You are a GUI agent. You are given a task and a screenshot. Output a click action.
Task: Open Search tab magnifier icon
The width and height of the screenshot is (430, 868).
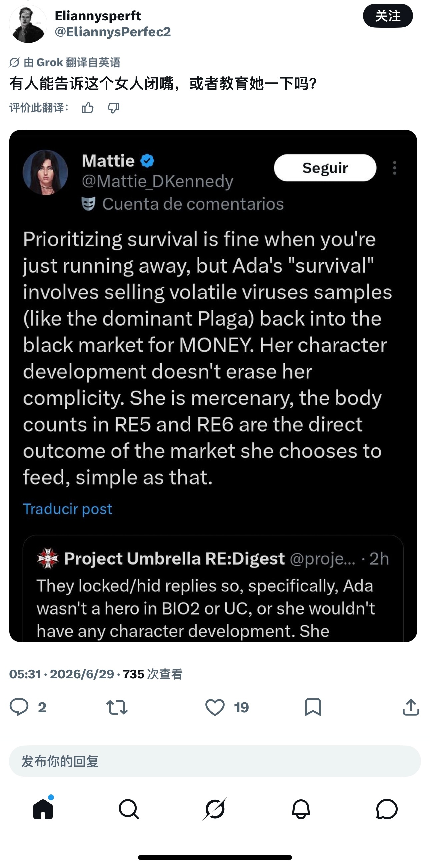(129, 809)
